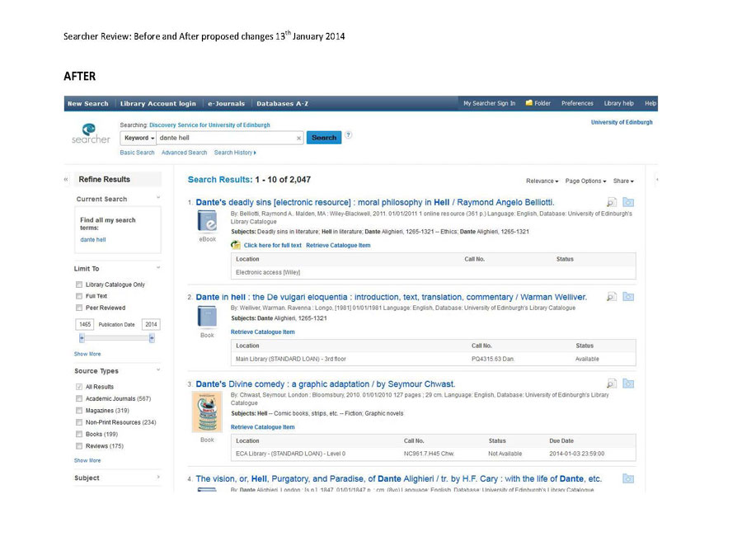
Task: Click the Book icon for Dante in hell
Action: click(x=207, y=317)
